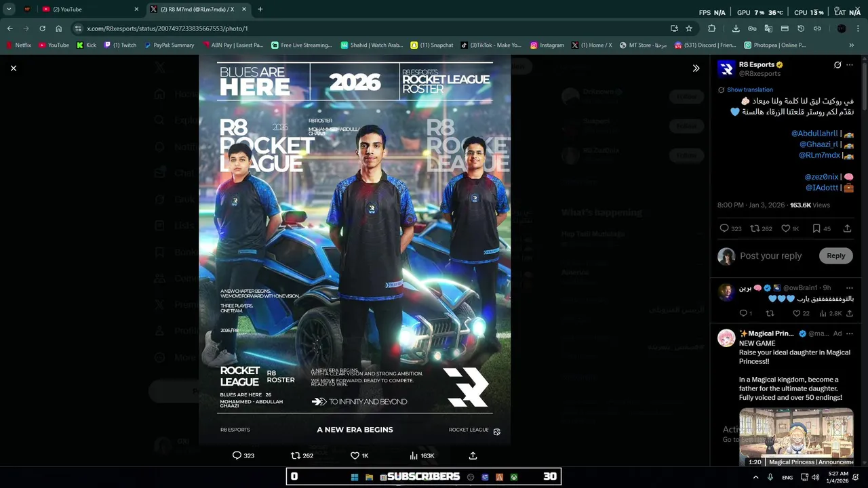
Task: Open the @IAdottt mention
Action: click(822, 188)
